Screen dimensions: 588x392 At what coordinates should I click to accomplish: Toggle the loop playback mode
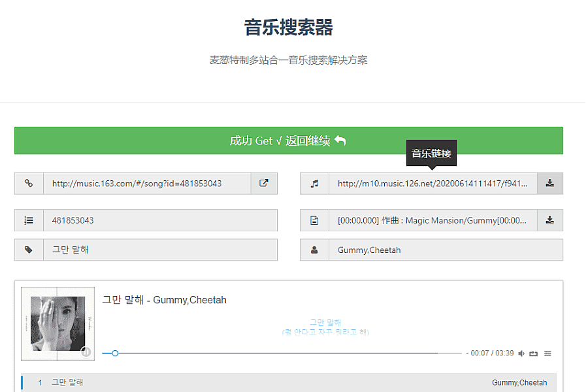534,353
